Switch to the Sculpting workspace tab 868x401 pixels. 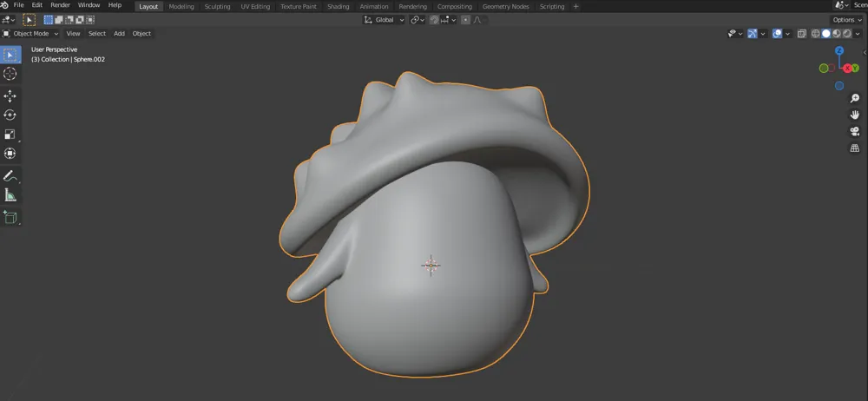click(x=217, y=7)
